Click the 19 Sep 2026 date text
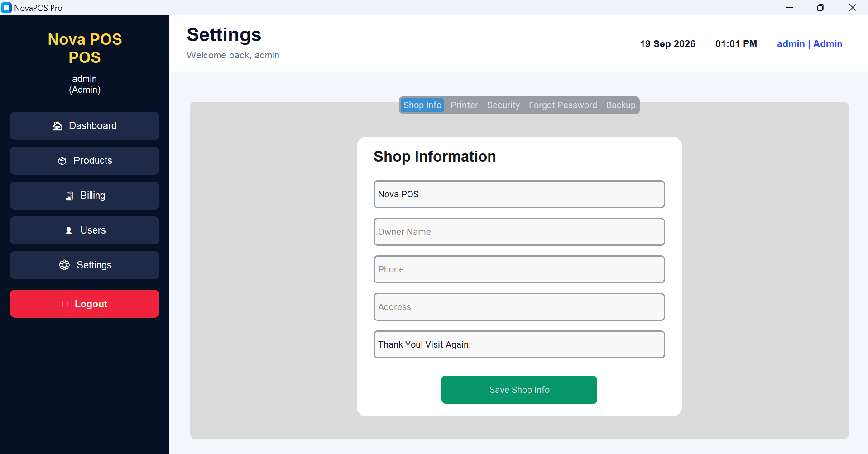The width and height of the screenshot is (868, 454). [667, 44]
